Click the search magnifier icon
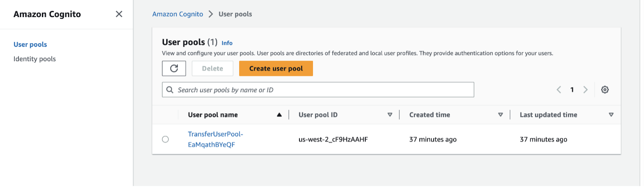This screenshot has height=188, width=644. tap(170, 90)
